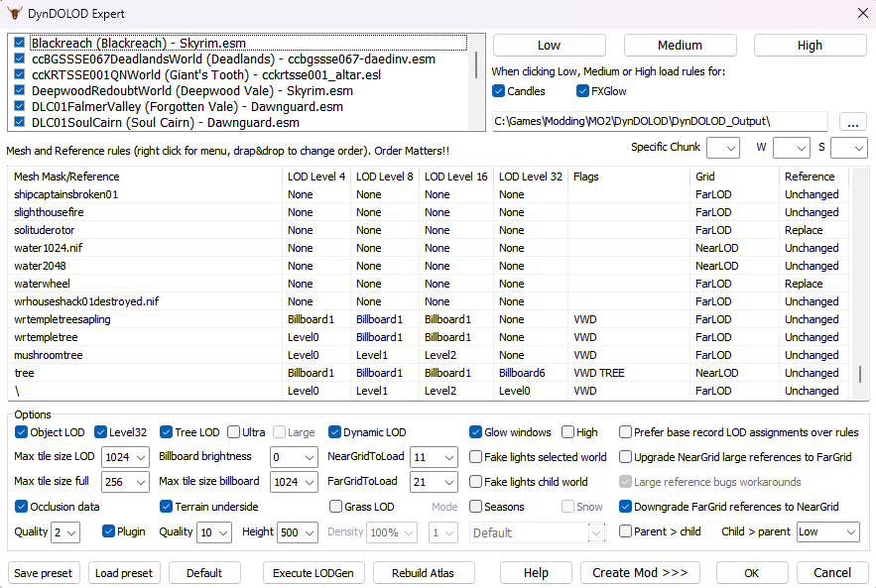Open the terrain underside Quality dropdown
The width and height of the screenshot is (876, 588).
click(x=215, y=532)
